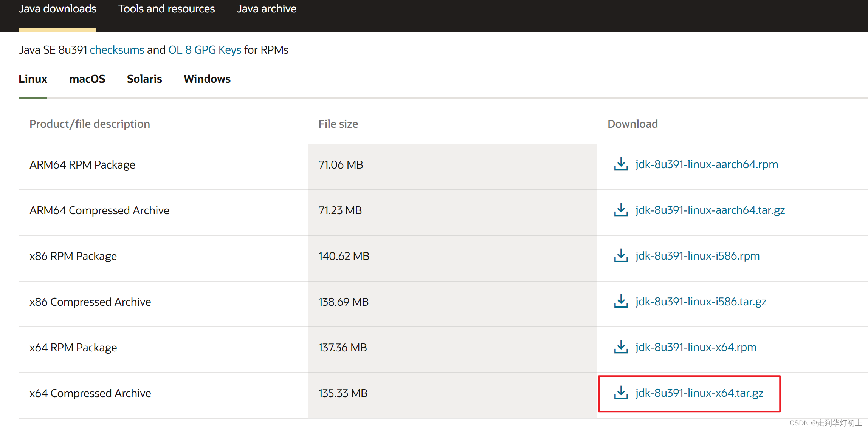Go to Java archive navigation item
Image resolution: width=868 pixels, height=430 pixels.
[267, 9]
